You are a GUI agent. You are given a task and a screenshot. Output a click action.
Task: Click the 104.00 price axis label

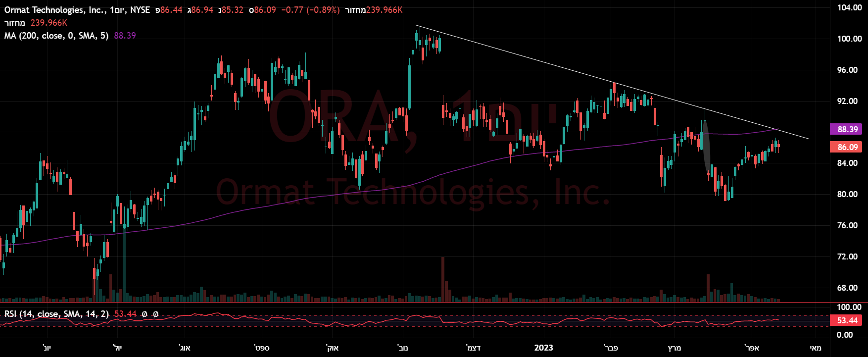(849, 7)
